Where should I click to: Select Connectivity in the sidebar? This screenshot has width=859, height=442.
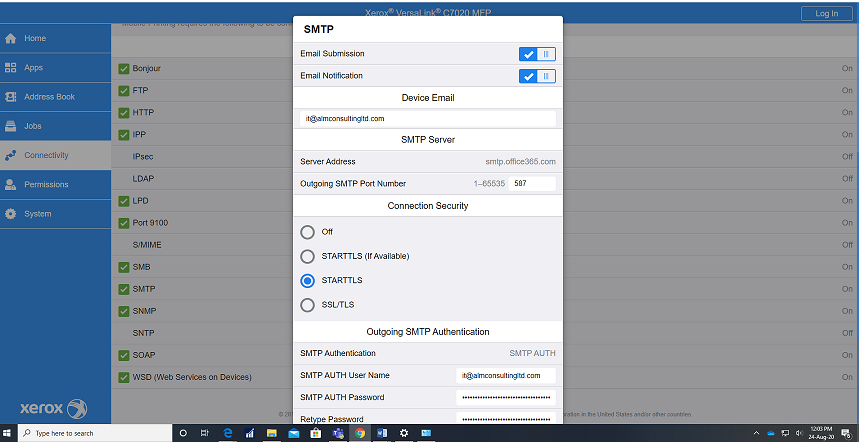point(55,156)
